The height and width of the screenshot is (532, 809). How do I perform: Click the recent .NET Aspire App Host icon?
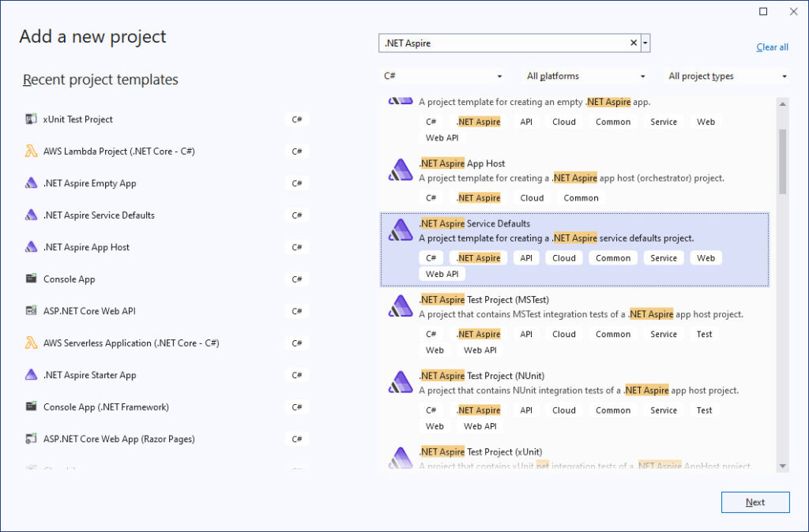click(31, 247)
